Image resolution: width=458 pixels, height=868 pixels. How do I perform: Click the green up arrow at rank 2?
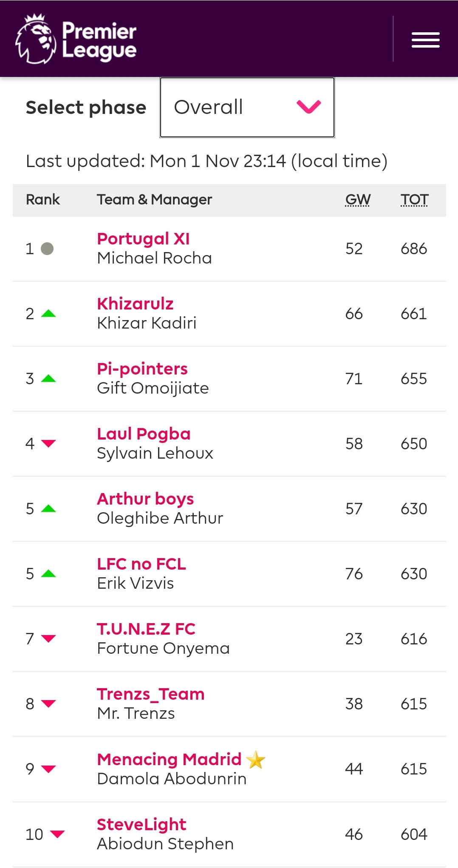(48, 314)
